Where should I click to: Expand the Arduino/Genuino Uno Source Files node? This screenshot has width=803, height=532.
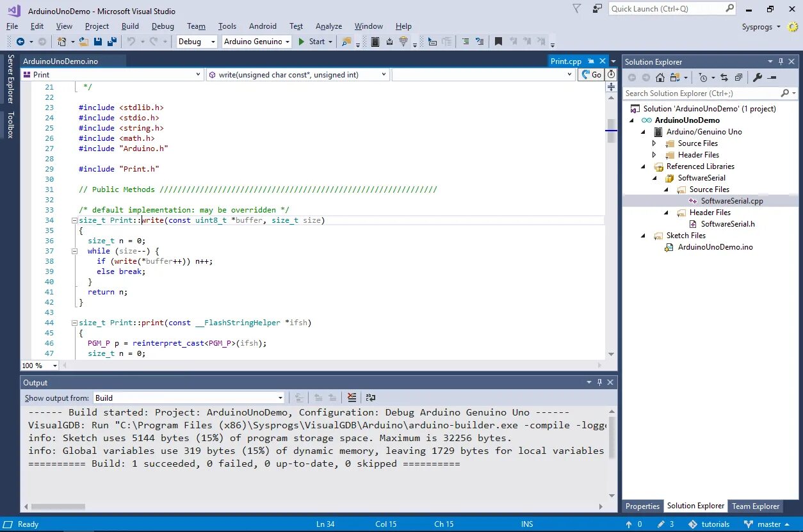tap(654, 143)
